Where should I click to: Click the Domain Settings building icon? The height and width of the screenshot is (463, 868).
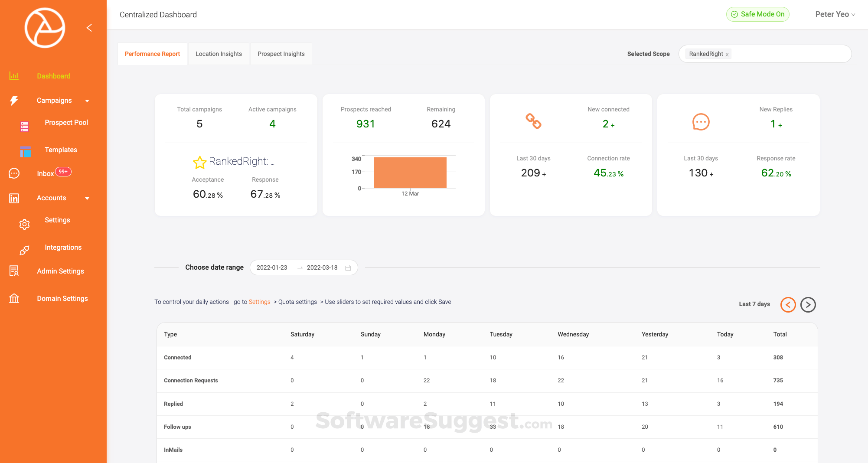pos(14,298)
